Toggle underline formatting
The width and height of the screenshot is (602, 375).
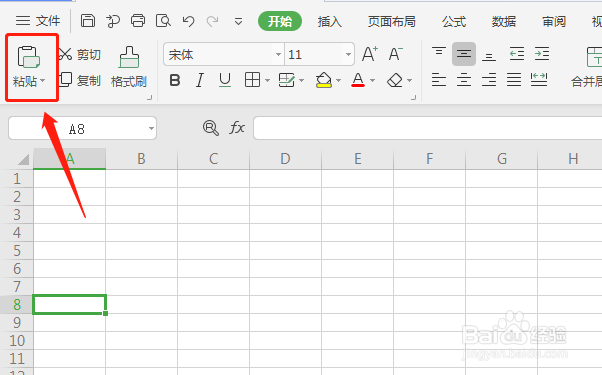[x=225, y=81]
